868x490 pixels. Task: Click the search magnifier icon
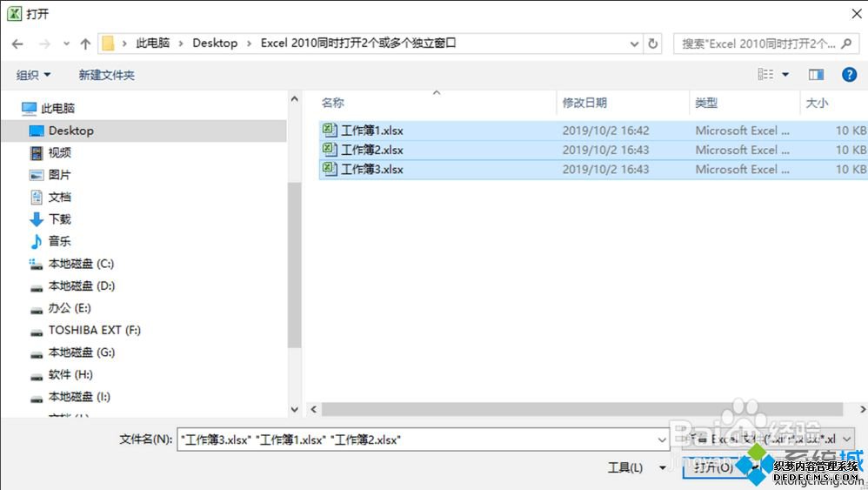click(846, 44)
